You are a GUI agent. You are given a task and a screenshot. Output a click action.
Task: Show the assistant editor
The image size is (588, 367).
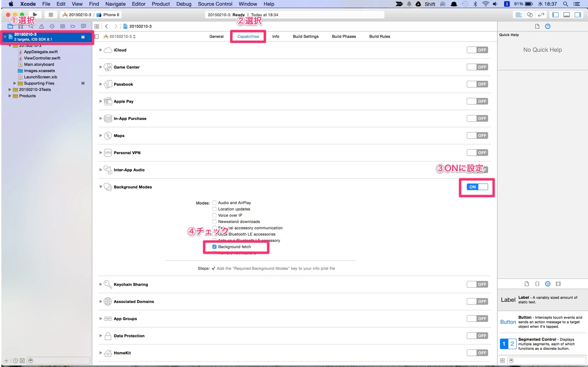tap(530, 15)
